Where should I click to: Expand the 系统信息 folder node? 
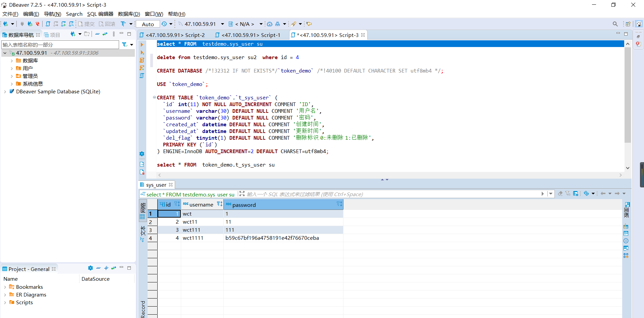pyautogui.click(x=12, y=84)
